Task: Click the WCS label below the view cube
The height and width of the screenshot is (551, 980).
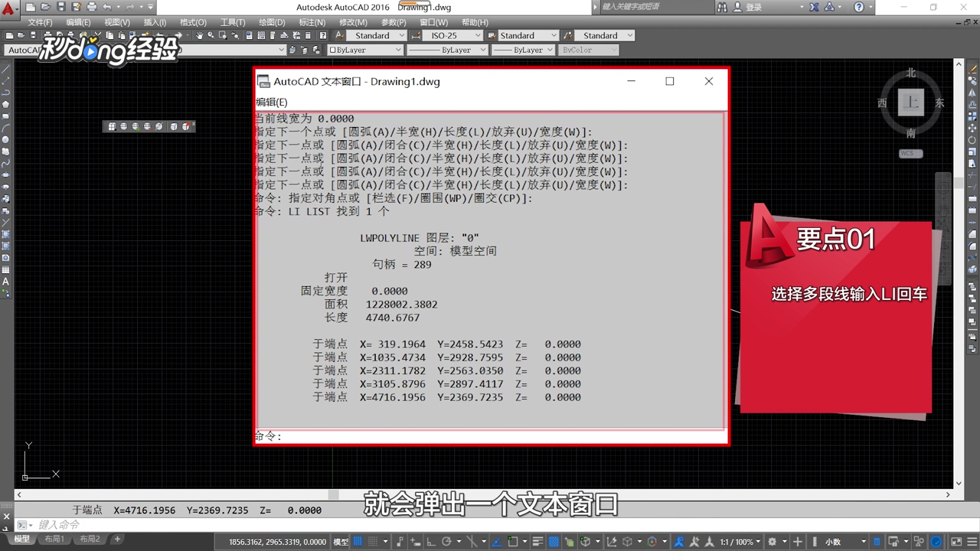Action: 910,153
